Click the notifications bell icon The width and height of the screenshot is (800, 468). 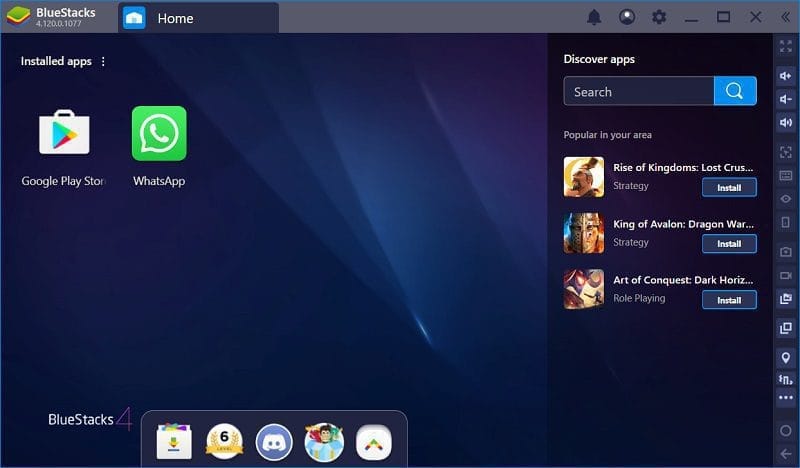pos(594,17)
